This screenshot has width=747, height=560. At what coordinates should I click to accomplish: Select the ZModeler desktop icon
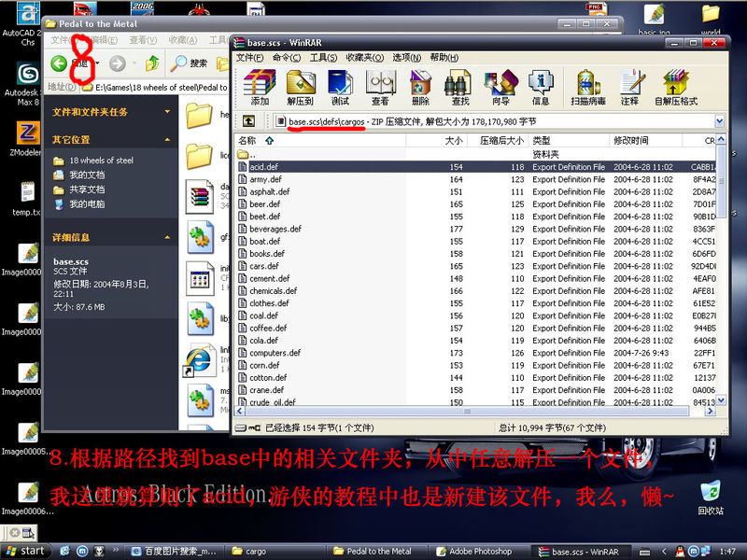click(x=26, y=138)
